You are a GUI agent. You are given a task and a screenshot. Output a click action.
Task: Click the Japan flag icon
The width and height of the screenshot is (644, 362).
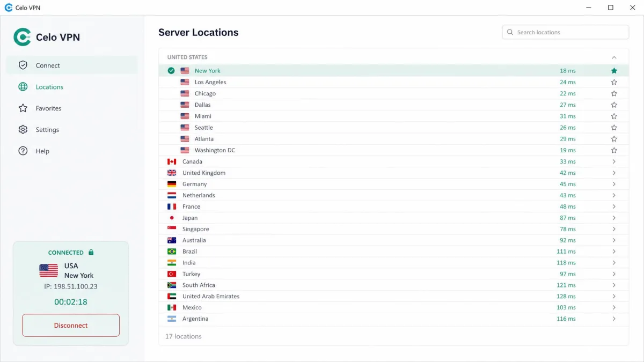[172, 218]
